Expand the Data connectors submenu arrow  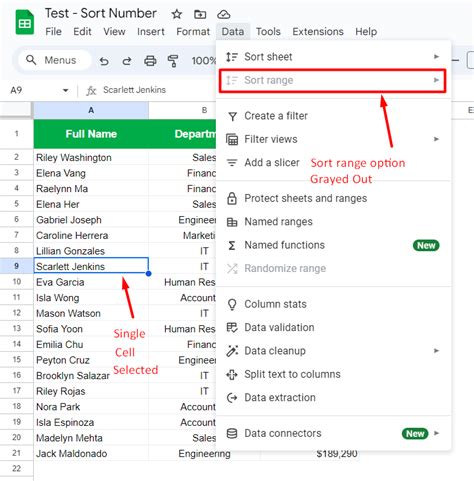pos(436,433)
